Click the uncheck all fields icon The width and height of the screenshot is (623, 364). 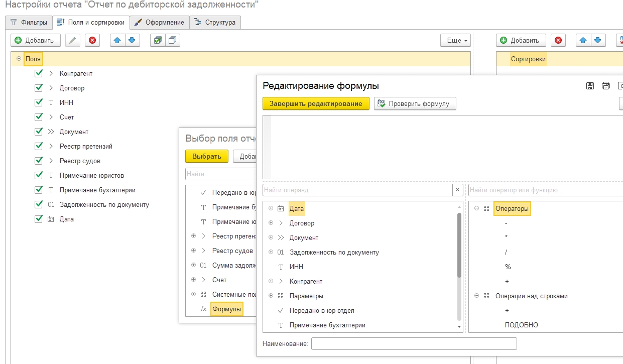point(172,41)
